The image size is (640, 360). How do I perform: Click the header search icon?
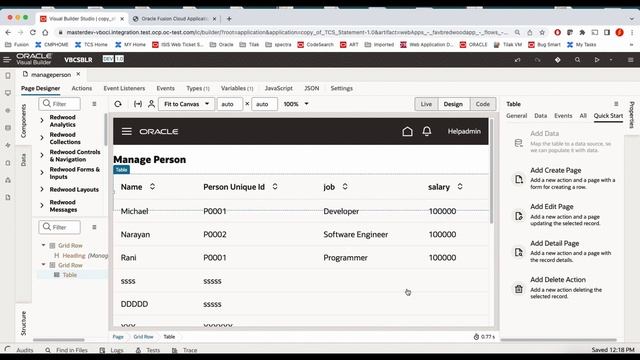tap(577, 60)
